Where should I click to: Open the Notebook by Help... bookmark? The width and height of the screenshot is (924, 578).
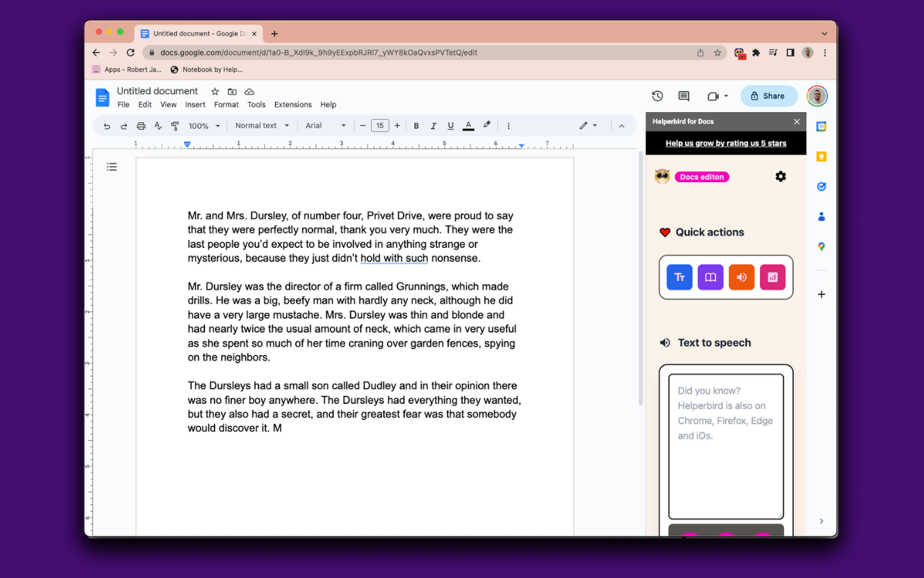point(206,69)
